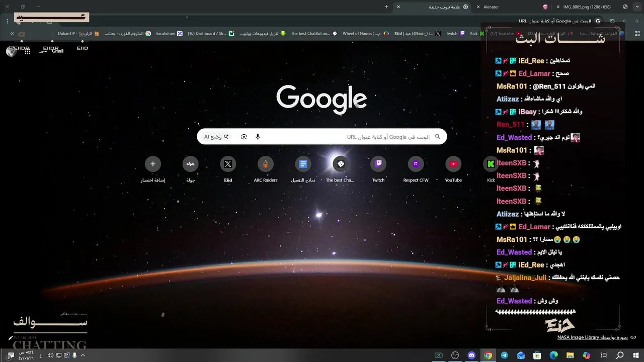
Task: Open Copilot from taskbar
Action: pos(587,355)
